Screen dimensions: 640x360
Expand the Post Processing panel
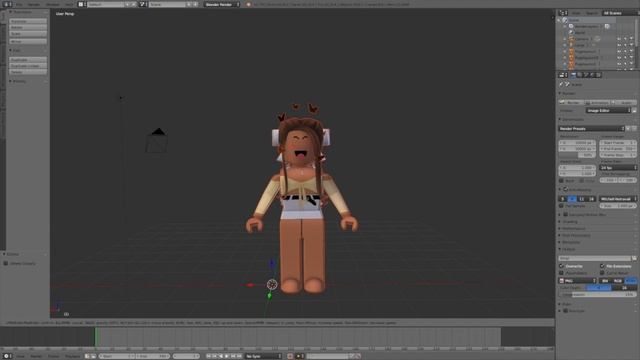pos(576,235)
